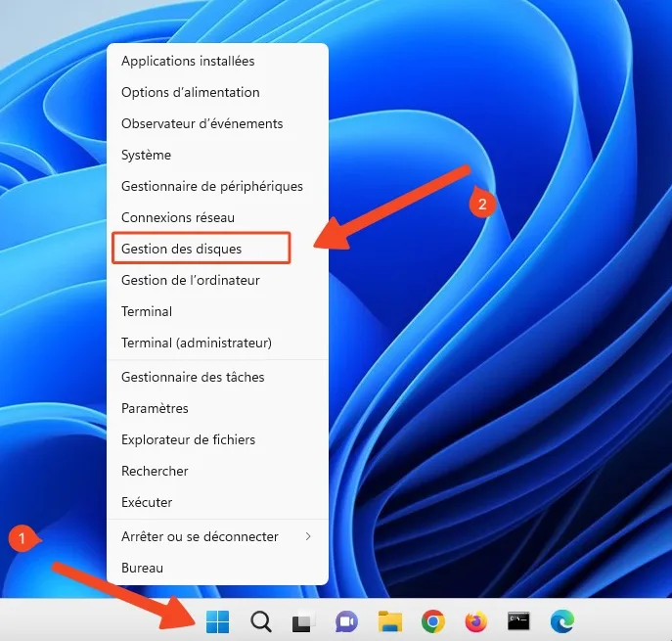Launch Terminal (administrateur)
This screenshot has width=672, height=641.
[x=218, y=343]
